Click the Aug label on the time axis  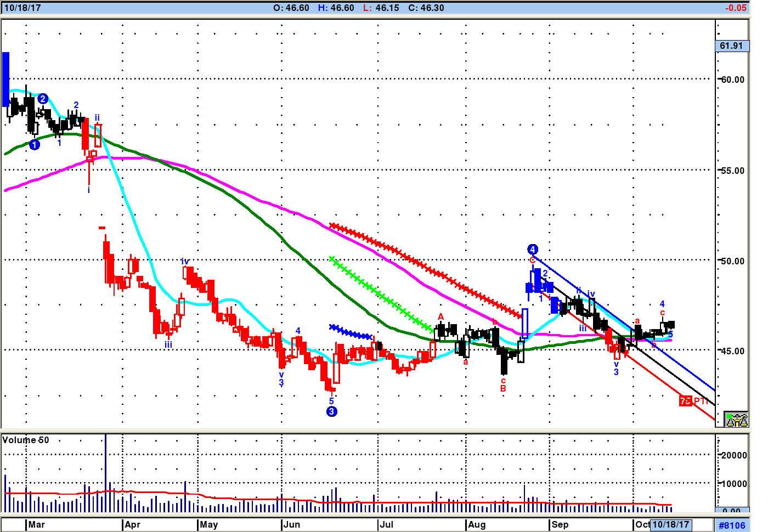click(x=477, y=524)
